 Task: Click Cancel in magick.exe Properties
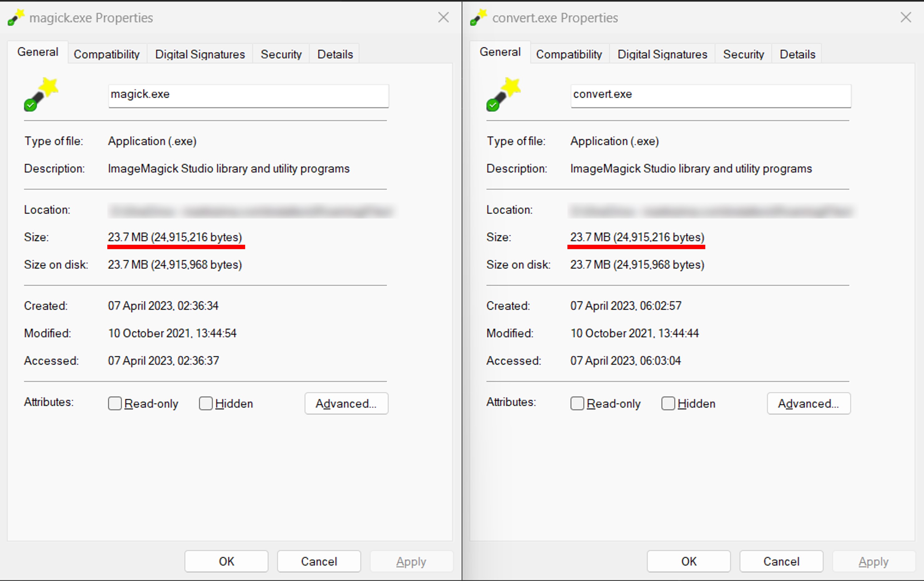click(x=319, y=561)
